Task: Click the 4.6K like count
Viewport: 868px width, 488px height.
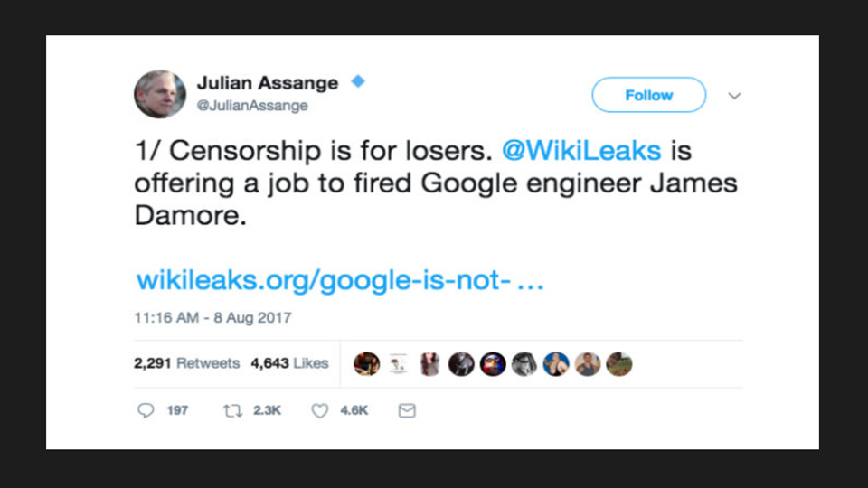Action: (354, 410)
